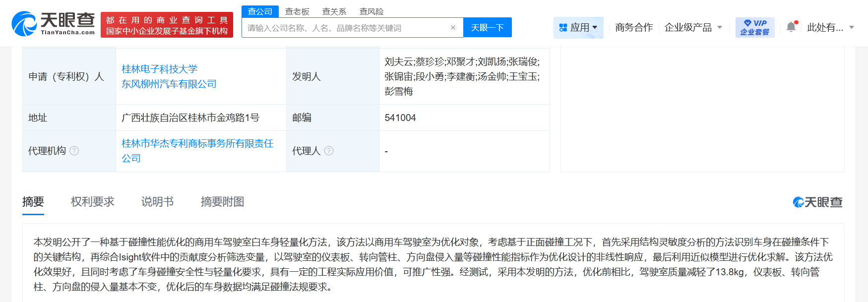868x302 pixels.
Task: Click address 广西壮族自治区桂林市金鸡路1号
Action: coord(190,118)
